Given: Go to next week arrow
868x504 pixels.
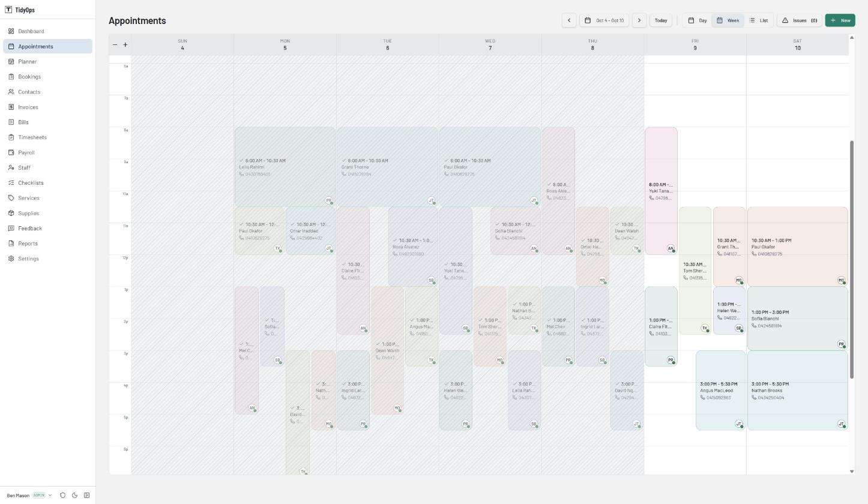Looking at the screenshot, I should coord(639,20).
